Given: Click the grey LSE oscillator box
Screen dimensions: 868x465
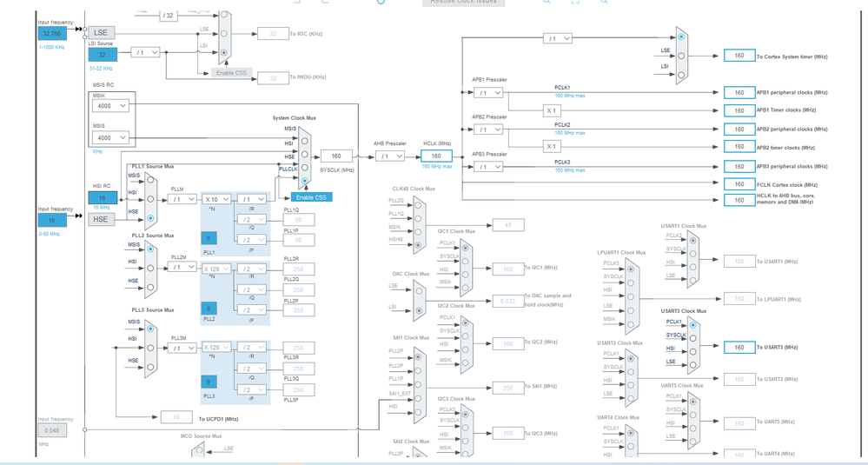Looking at the screenshot, I should [x=102, y=33].
